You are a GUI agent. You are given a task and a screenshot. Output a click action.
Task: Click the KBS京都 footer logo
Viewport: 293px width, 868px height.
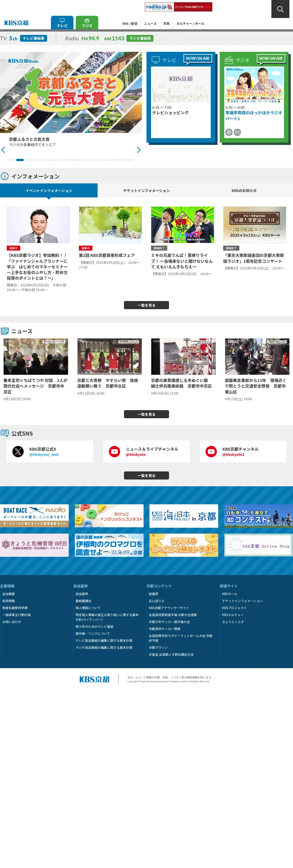click(x=94, y=679)
